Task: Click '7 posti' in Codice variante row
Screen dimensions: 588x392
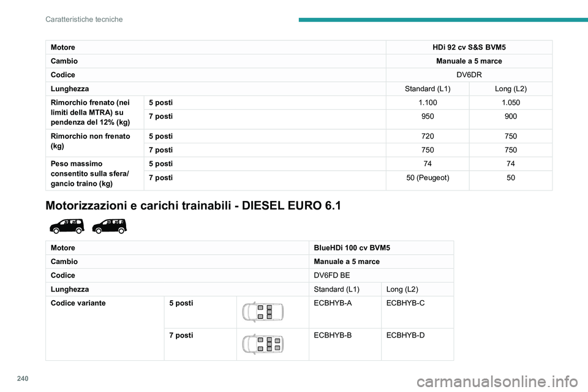Action: coord(181,336)
